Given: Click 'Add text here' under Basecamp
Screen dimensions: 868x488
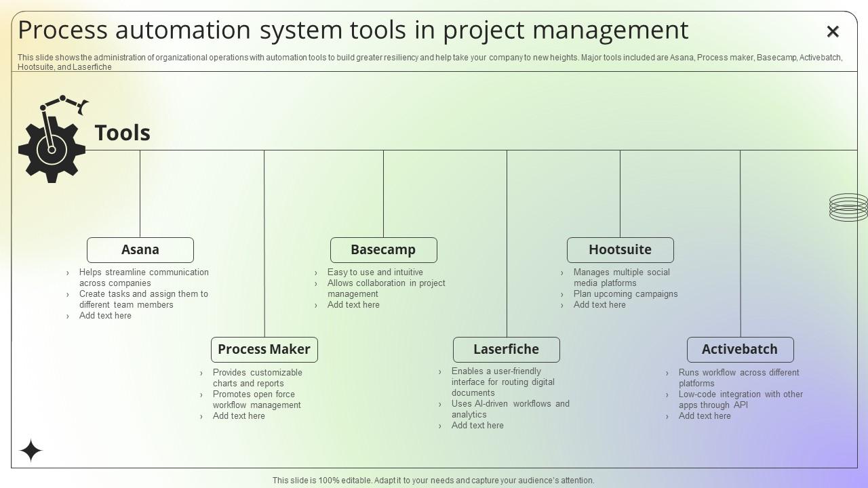Looking at the screenshot, I should pyautogui.click(x=353, y=305).
